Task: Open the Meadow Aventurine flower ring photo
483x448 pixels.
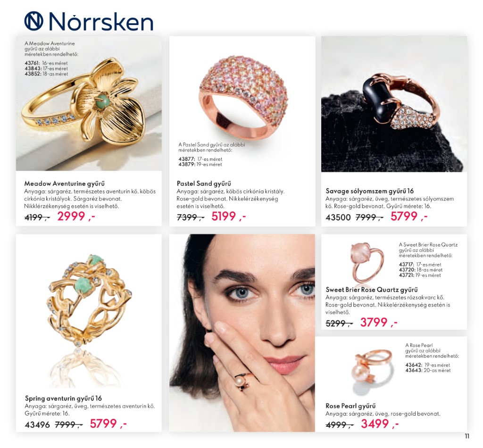Action: click(89, 103)
